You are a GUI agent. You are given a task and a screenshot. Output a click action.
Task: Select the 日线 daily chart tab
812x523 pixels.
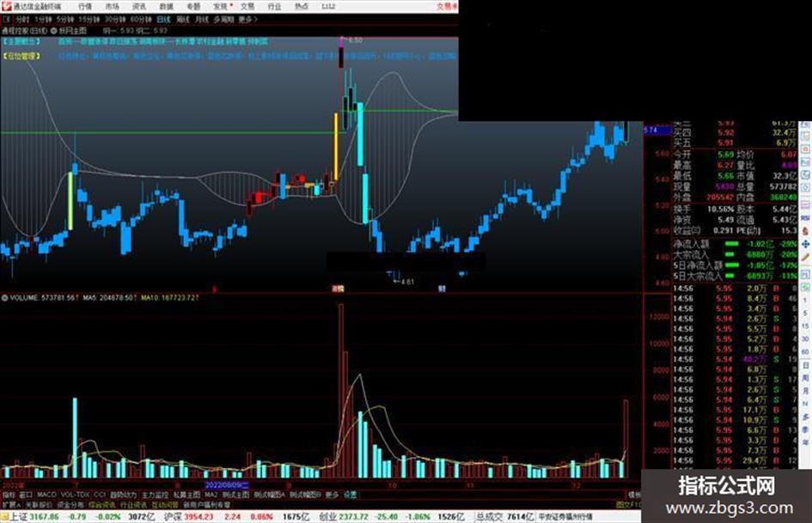(163, 19)
